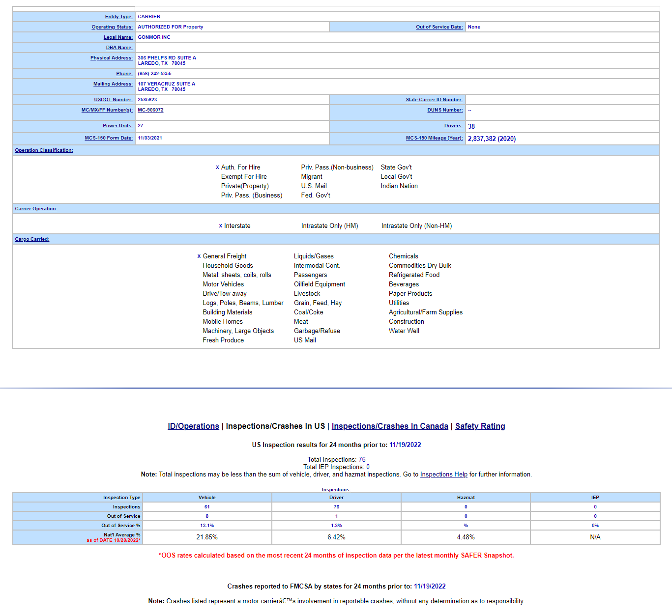Click the Interstate carrier operation text

click(237, 226)
